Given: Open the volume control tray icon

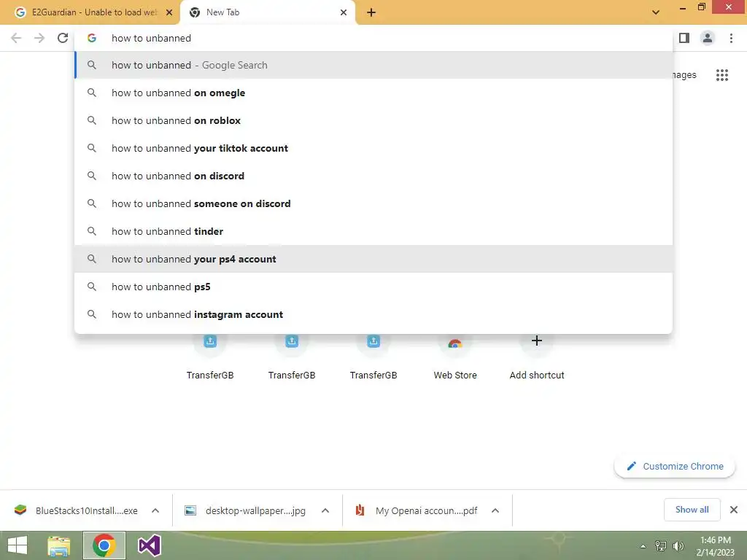Looking at the screenshot, I should (x=678, y=545).
